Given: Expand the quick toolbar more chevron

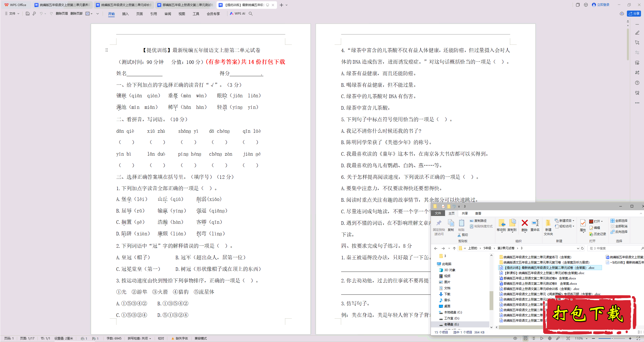Looking at the screenshot, I should coord(98,14).
